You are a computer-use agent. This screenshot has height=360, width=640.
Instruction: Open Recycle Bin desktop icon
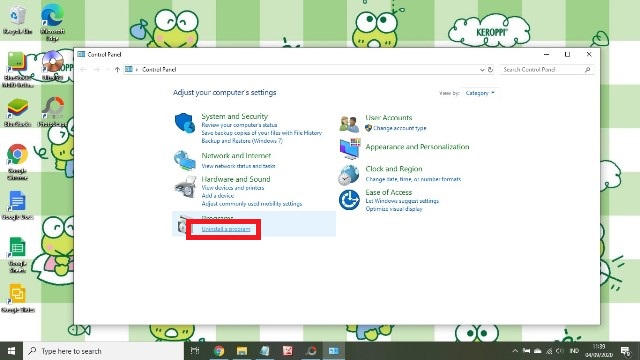pos(17,20)
